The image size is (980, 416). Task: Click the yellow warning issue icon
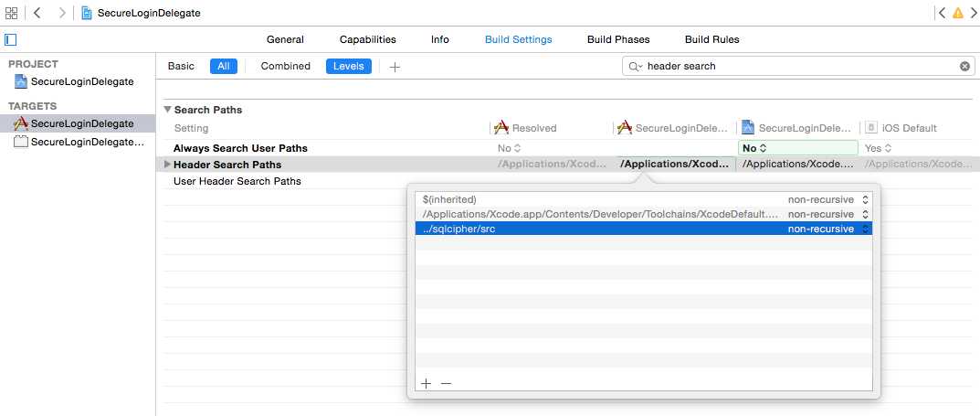(x=957, y=13)
